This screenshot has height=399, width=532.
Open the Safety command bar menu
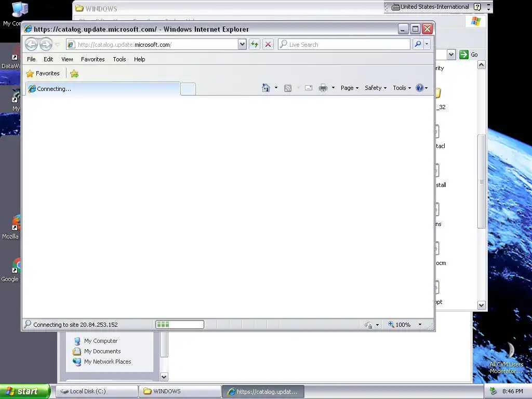tap(376, 88)
